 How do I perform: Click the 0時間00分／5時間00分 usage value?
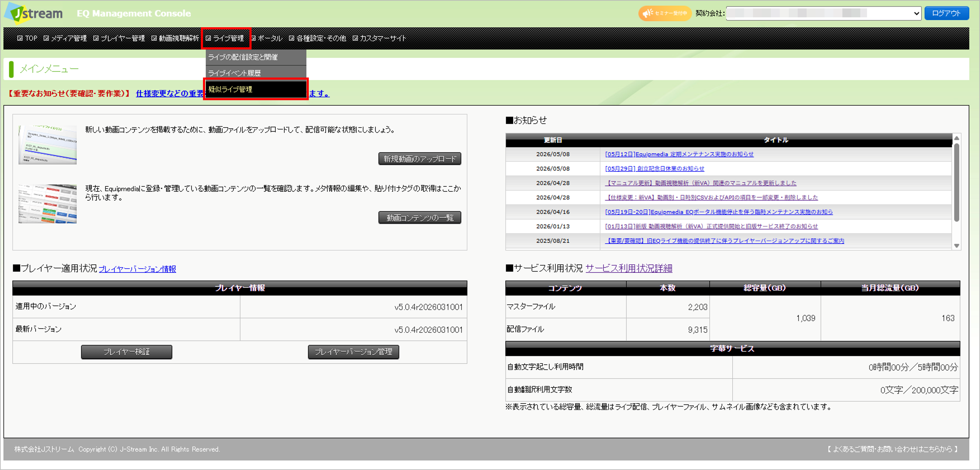coord(913,368)
